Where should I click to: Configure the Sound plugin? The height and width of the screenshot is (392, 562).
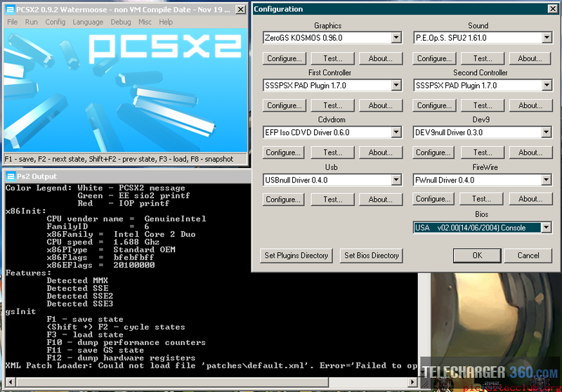click(x=434, y=58)
